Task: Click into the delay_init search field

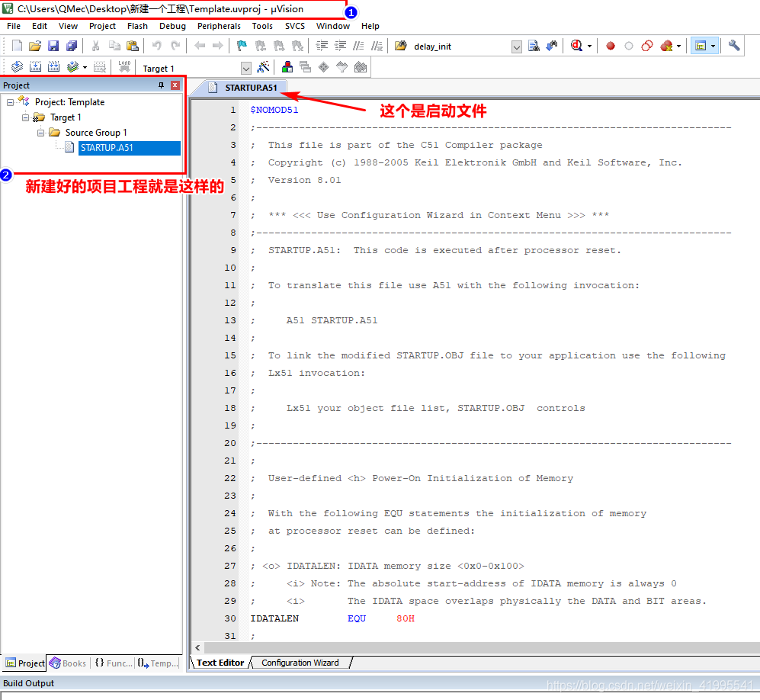Action: pos(460,47)
